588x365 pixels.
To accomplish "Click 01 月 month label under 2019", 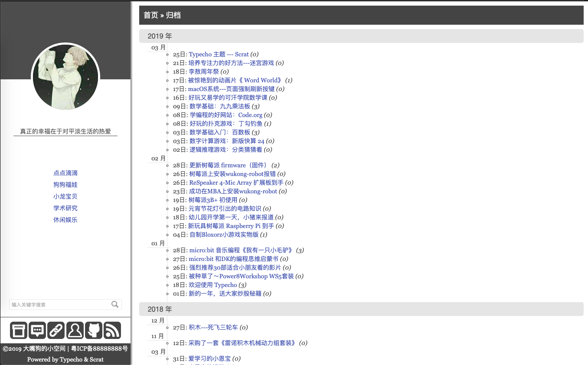I will click(x=159, y=244).
